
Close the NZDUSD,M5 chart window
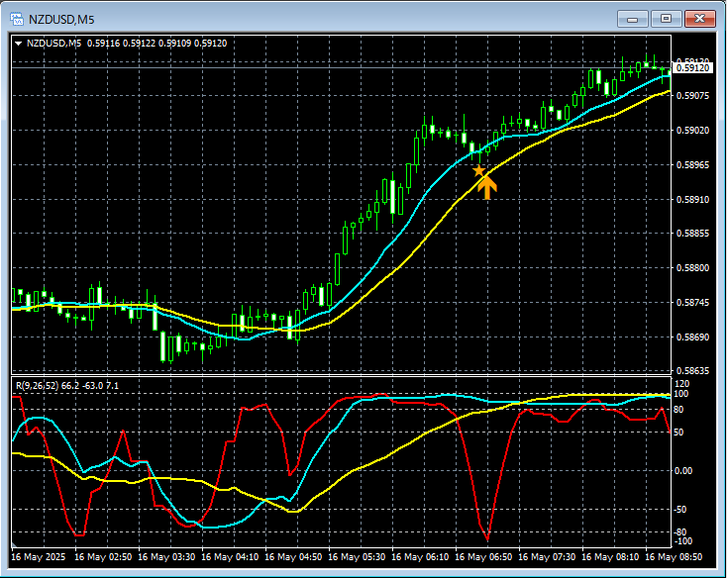(699, 19)
